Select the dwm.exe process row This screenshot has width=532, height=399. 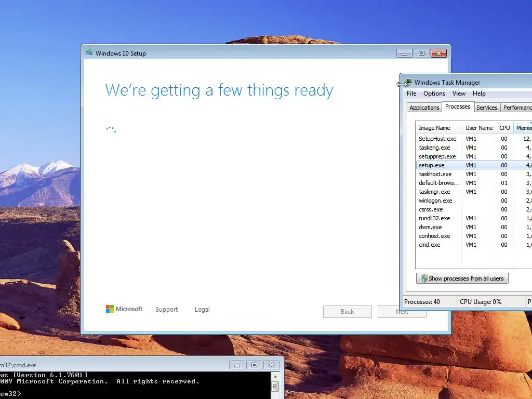point(474,227)
